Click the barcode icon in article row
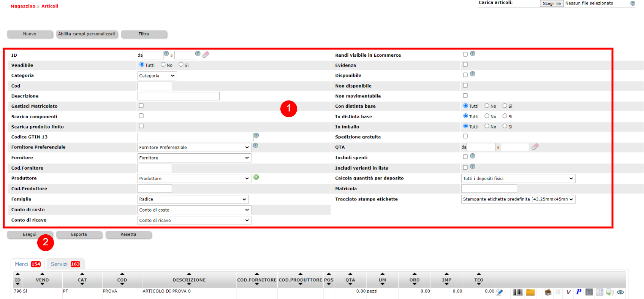Screen dimensions: 644x299 [x=517, y=292]
